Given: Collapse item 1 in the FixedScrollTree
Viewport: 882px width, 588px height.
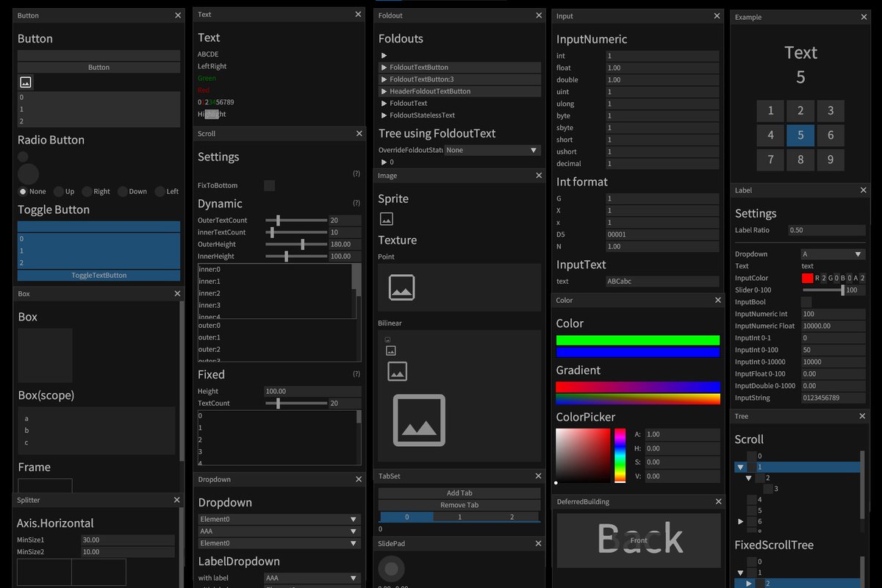Looking at the screenshot, I should click(x=741, y=573).
